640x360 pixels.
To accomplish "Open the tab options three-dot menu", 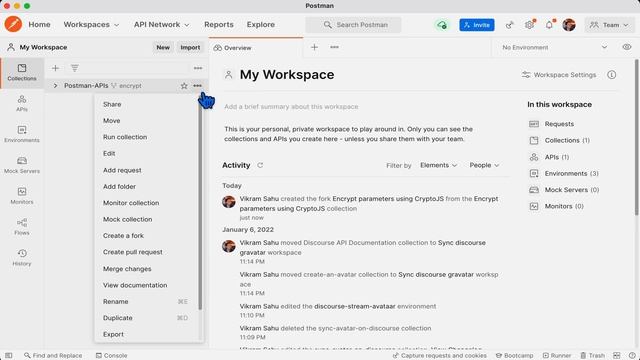I will point(334,47).
